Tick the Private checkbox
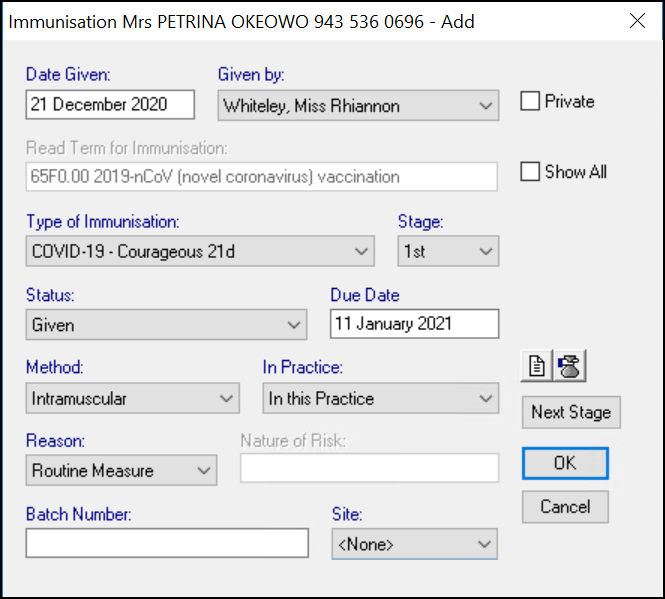The width and height of the screenshot is (665, 599). (x=531, y=101)
